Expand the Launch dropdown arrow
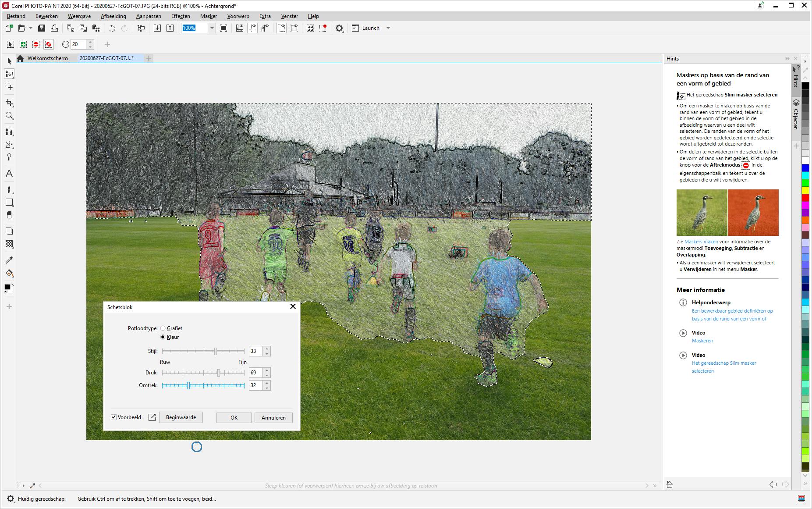The image size is (812, 509). pyautogui.click(x=388, y=28)
